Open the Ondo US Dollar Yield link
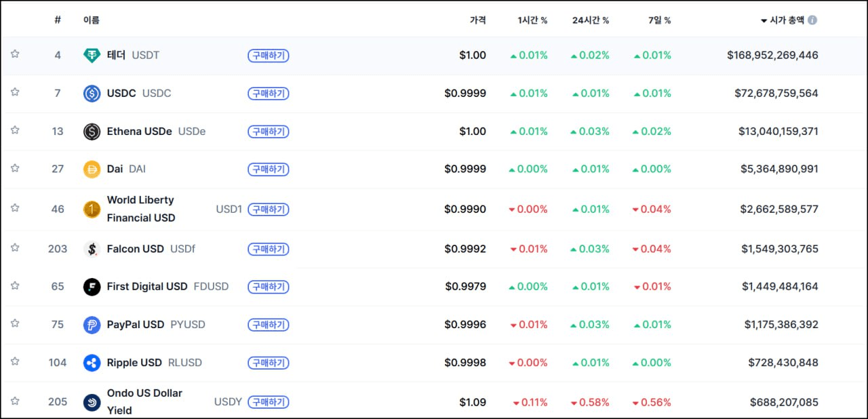Image resolution: width=868 pixels, height=419 pixels. 144,402
